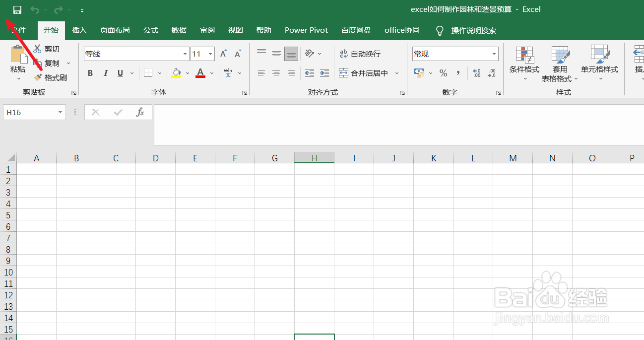The image size is (644, 340).
Task: Click the 增加小数位数 icon
Action: pos(476,73)
